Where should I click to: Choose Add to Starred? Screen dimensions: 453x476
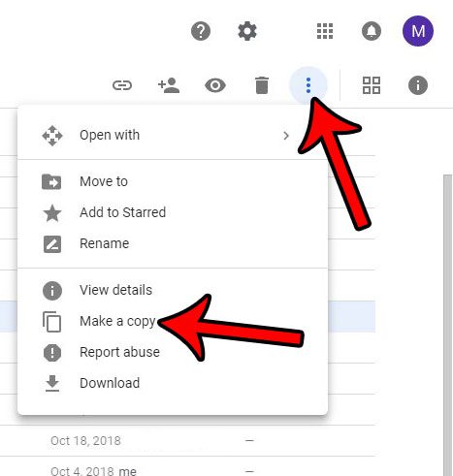click(173, 212)
